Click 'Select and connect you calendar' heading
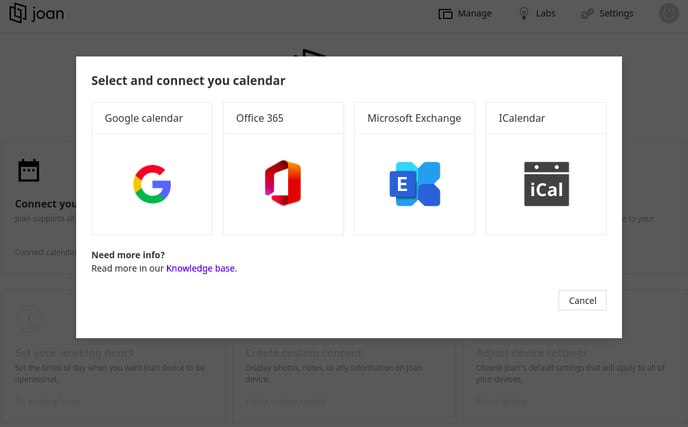This screenshot has width=688, height=427. tap(188, 81)
